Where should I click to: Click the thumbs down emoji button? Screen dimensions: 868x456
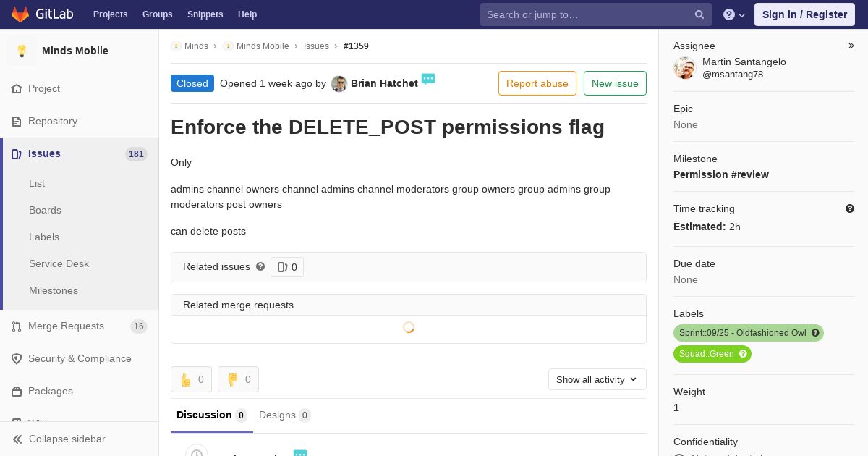pos(238,379)
